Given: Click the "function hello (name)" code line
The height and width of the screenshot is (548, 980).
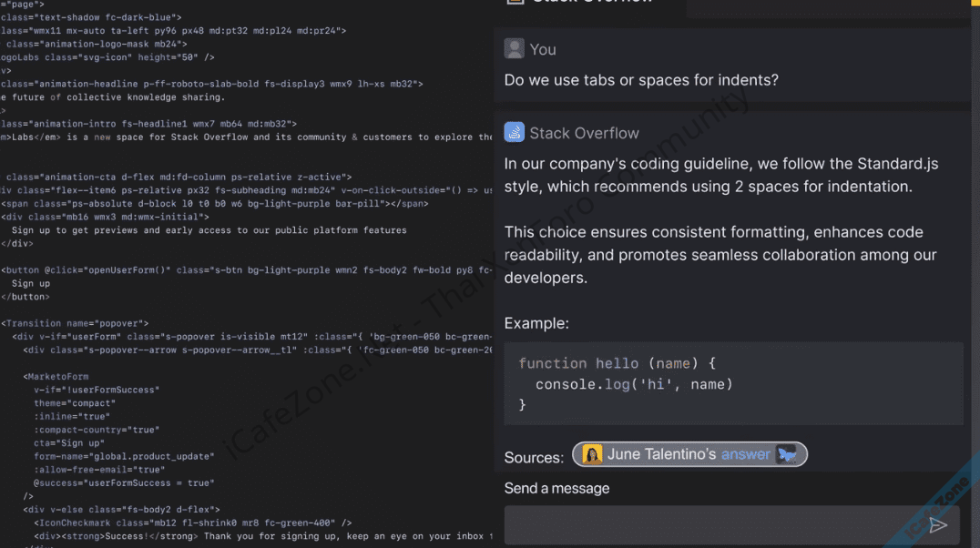Looking at the screenshot, I should (x=618, y=363).
